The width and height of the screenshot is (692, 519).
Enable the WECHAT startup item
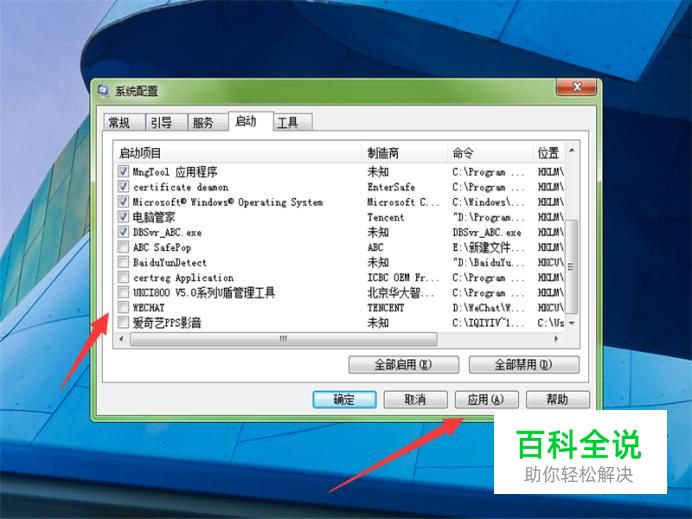[x=123, y=307]
